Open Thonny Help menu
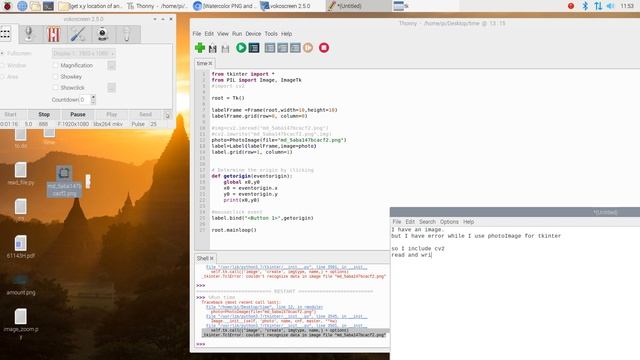This screenshot has height=360, width=640. coord(287,34)
